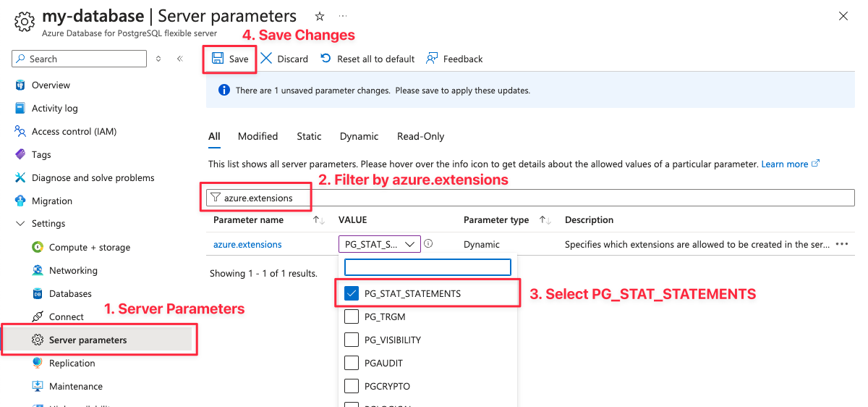
Task: Click the Feedback person icon
Action: (x=432, y=59)
